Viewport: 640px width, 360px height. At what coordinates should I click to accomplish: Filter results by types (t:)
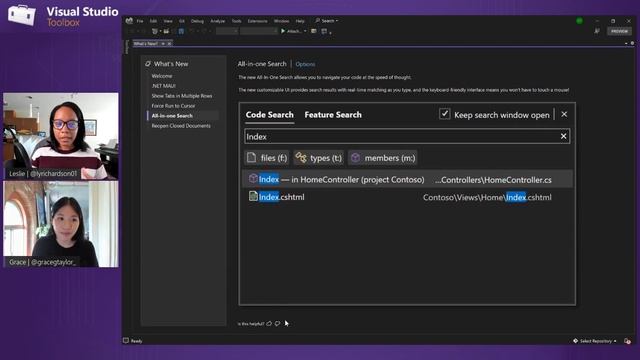318,158
